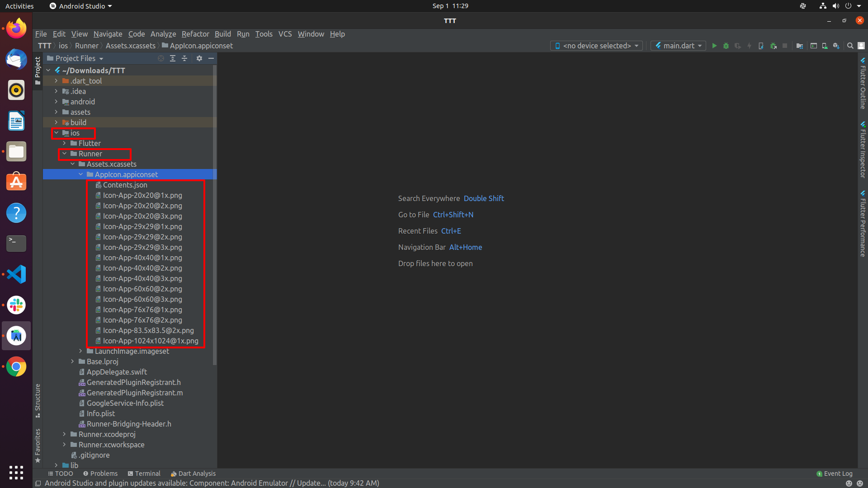This screenshot has height=488, width=868.
Task: Toggle the Flutter Inspector side panel
Action: point(863,150)
